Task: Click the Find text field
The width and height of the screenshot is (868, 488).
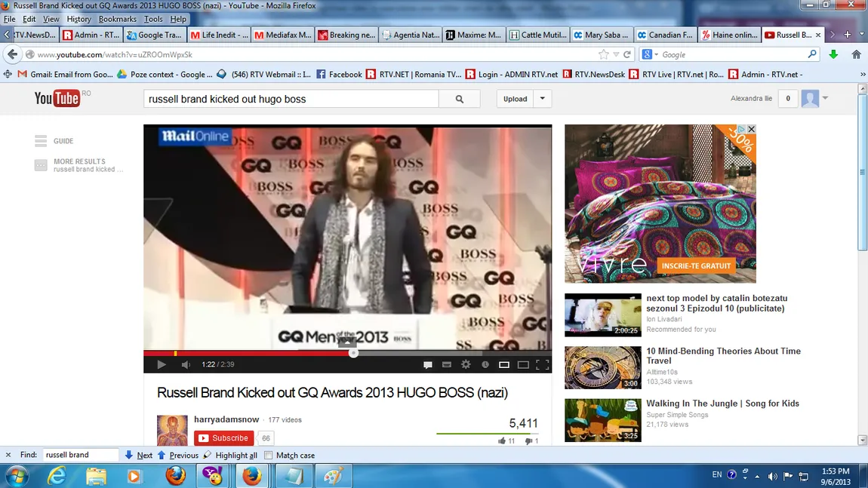Action: [80, 455]
